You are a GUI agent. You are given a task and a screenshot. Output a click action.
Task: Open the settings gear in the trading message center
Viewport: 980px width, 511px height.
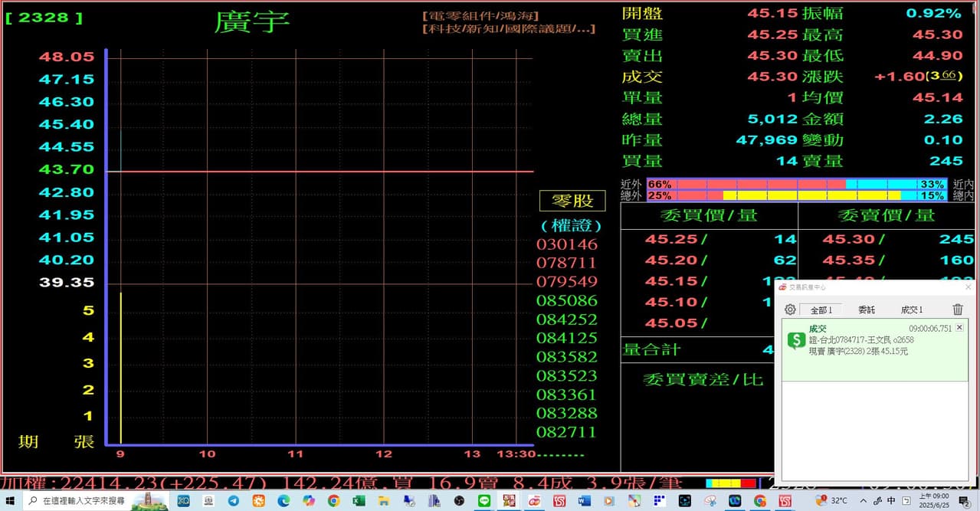pos(790,310)
